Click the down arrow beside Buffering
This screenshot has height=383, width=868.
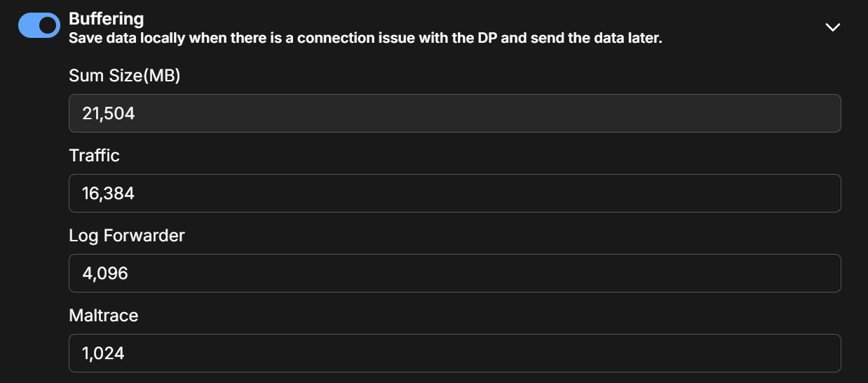coord(832,27)
